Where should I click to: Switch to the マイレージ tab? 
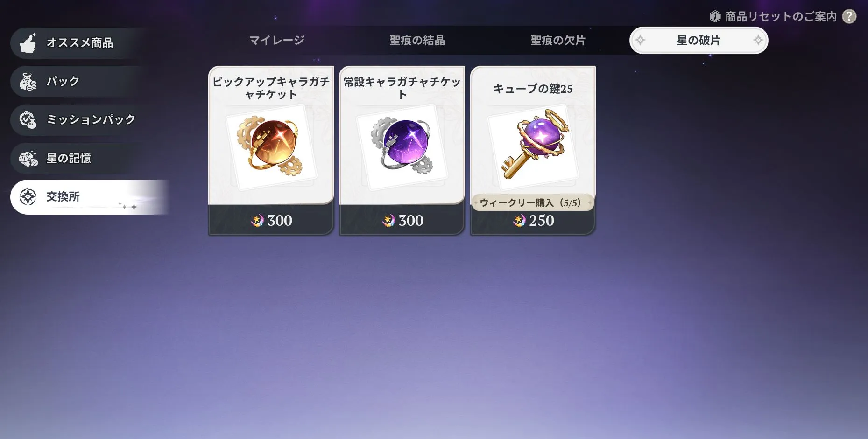pyautogui.click(x=277, y=41)
